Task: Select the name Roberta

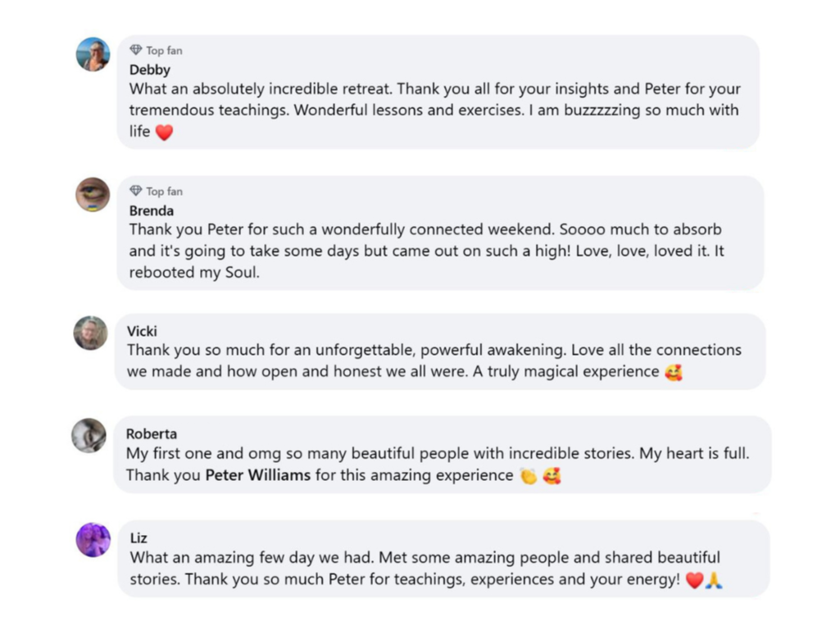Action: (152, 433)
